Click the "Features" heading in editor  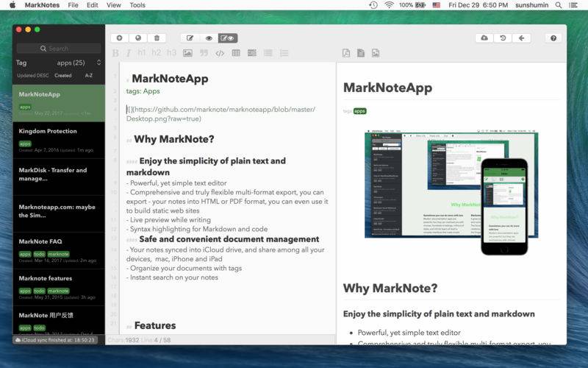pyautogui.click(x=155, y=325)
